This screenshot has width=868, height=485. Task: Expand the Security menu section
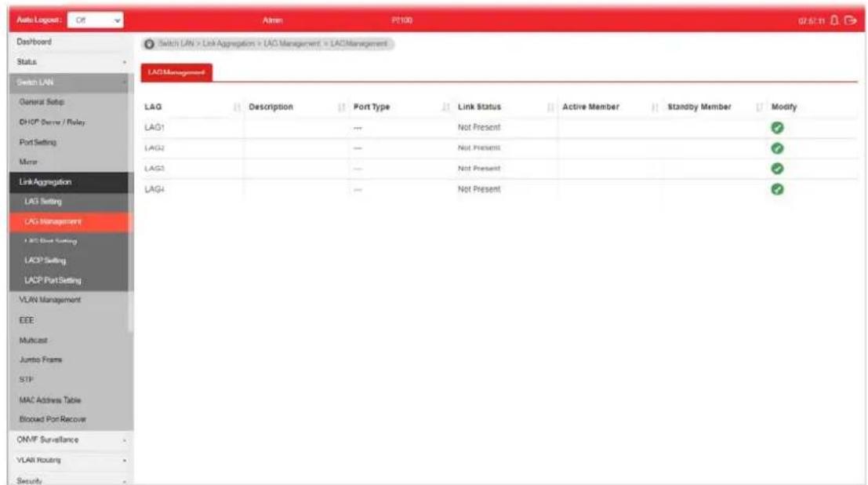(71, 480)
